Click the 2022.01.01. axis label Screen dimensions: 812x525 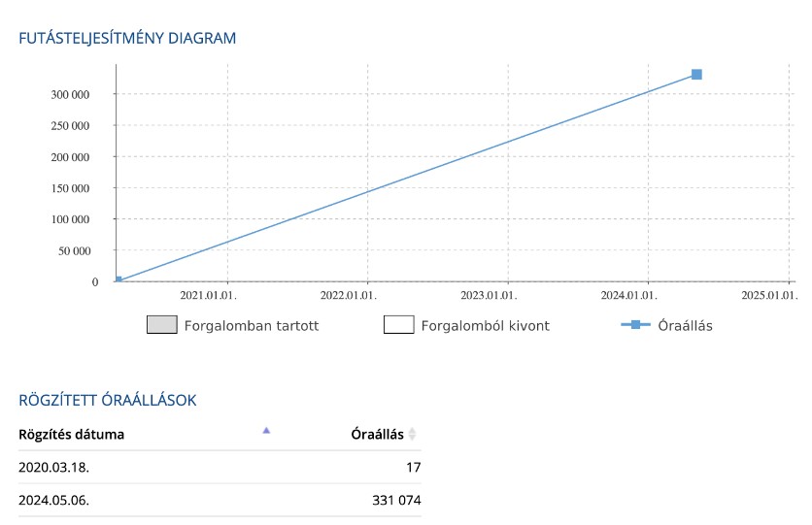[349, 295]
